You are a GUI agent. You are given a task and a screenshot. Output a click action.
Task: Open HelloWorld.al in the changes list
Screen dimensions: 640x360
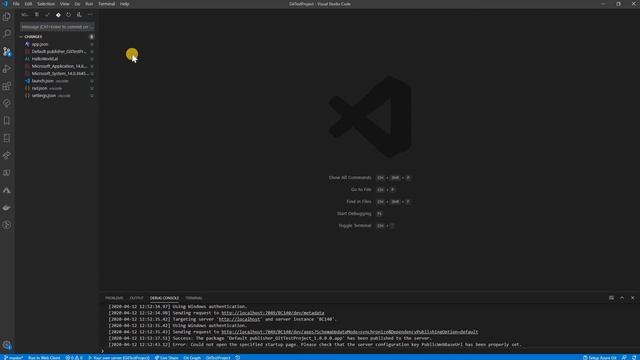[x=45, y=59]
